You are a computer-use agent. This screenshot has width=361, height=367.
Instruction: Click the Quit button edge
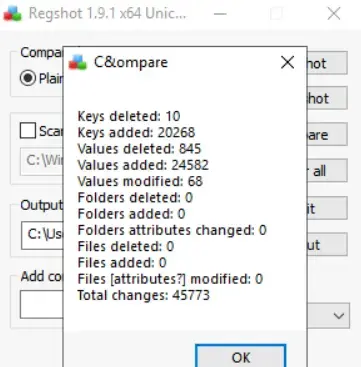tap(327, 208)
